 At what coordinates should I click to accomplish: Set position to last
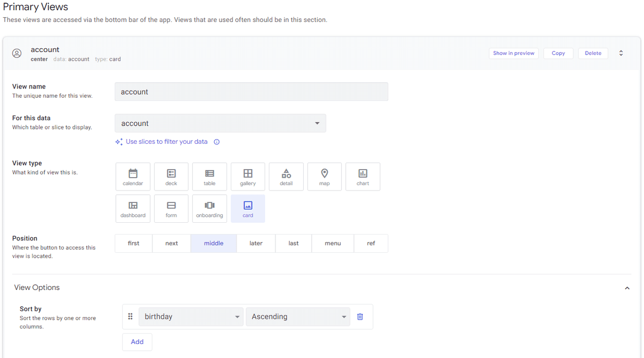point(294,243)
